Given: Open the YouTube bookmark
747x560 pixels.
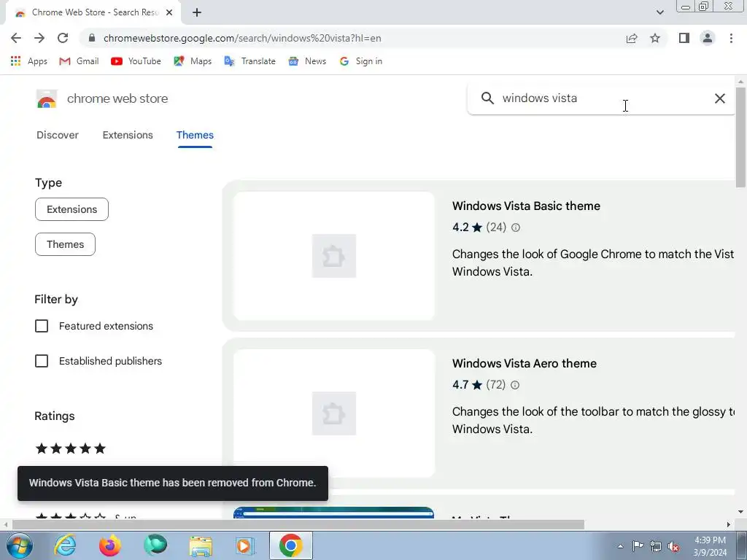Looking at the screenshot, I should (136, 61).
